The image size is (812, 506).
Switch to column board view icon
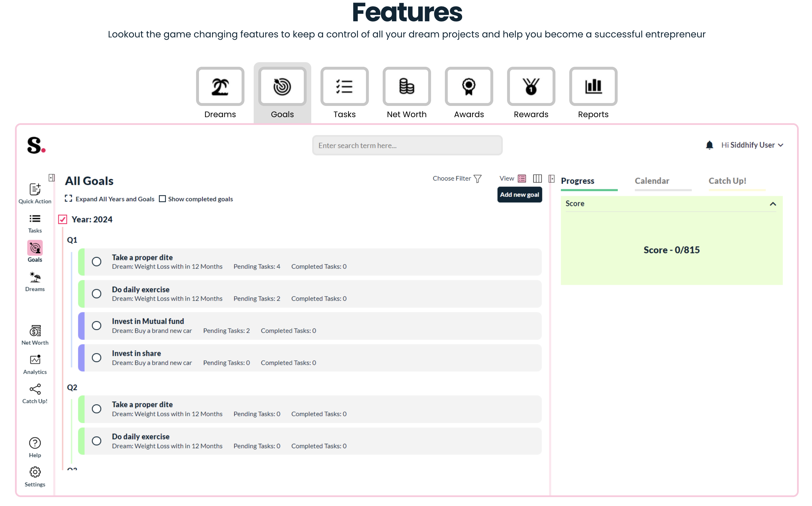(537, 178)
